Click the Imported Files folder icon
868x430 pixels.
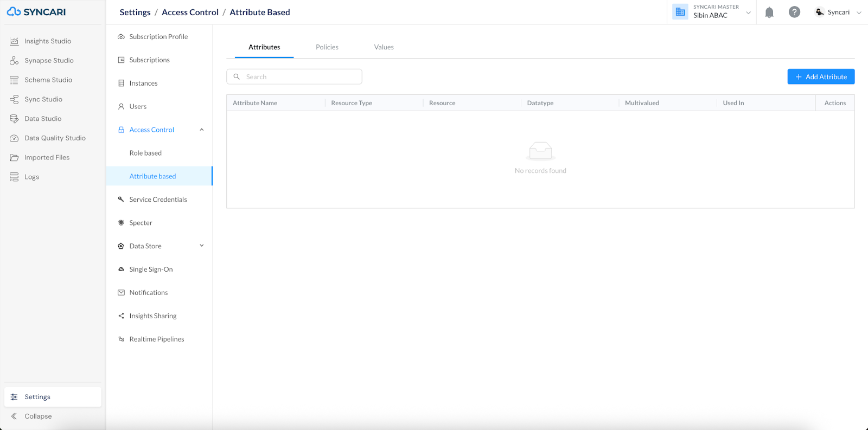coord(14,158)
